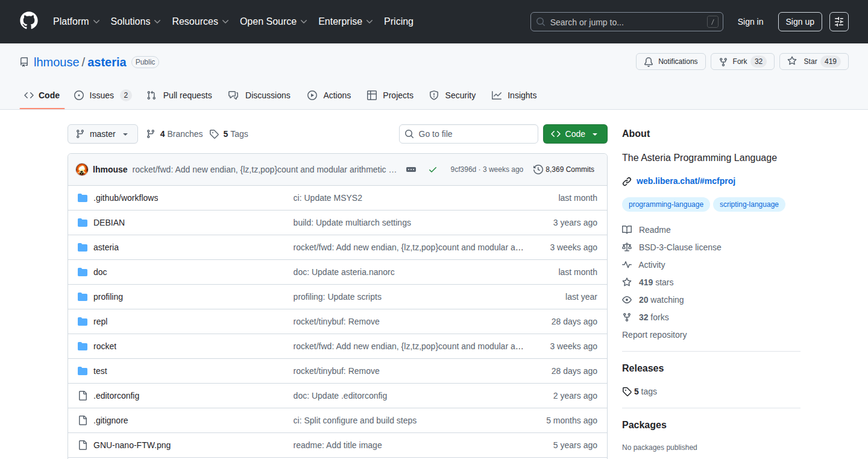Image resolution: width=868 pixels, height=459 pixels.
Task: Click the star icon in Star button
Action: coord(792,62)
